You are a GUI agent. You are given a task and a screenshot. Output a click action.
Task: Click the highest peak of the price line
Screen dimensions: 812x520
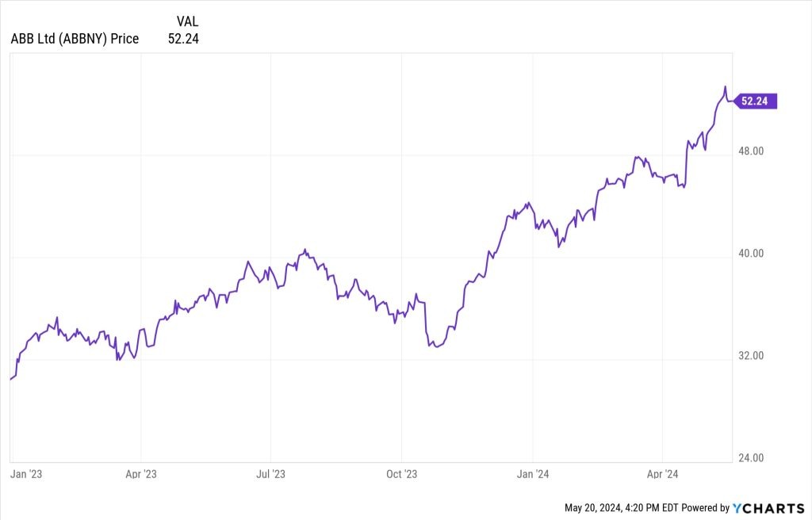[x=724, y=87]
